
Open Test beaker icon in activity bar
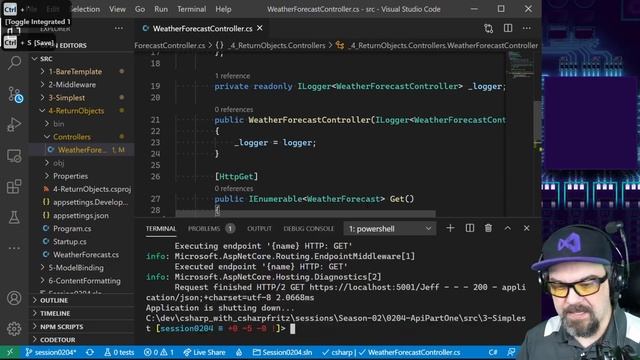pyautogui.click(x=14, y=217)
